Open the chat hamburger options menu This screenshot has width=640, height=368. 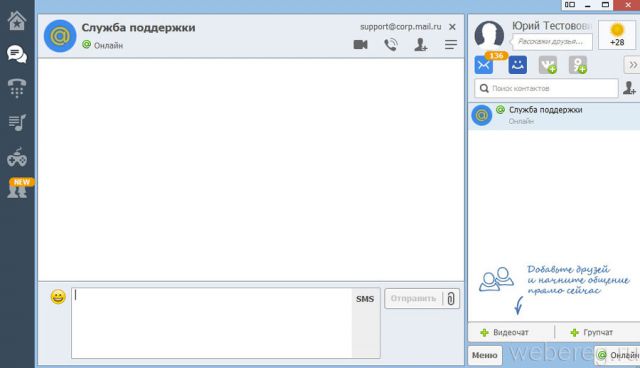451,44
